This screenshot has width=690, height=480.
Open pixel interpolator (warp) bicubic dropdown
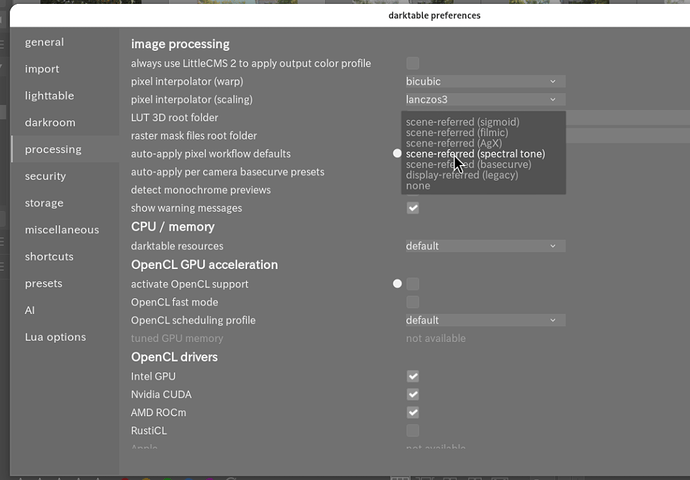click(485, 81)
